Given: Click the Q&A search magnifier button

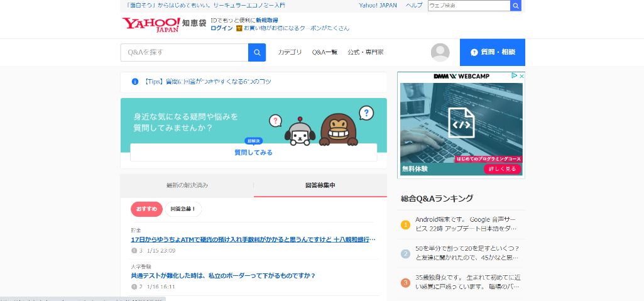Looking at the screenshot, I should tap(257, 53).
